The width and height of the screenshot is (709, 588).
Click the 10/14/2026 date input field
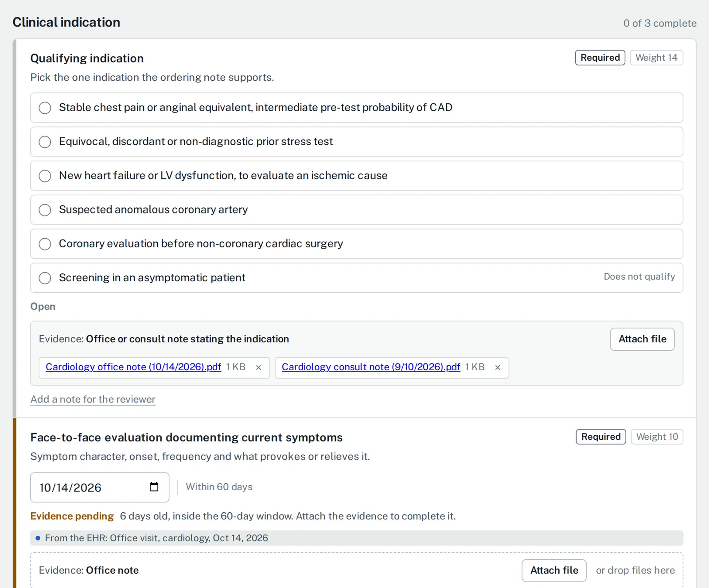click(100, 487)
